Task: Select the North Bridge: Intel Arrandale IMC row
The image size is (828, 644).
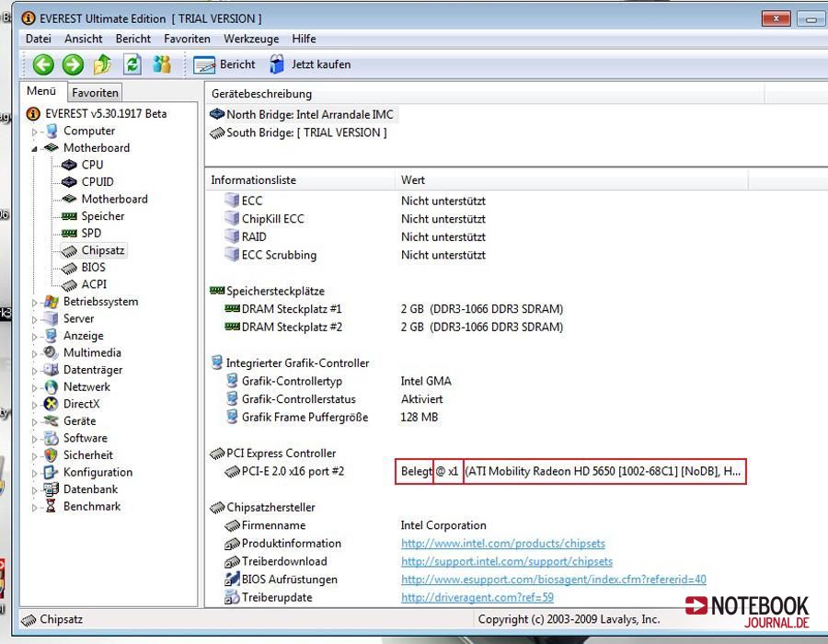Action: 304,114
